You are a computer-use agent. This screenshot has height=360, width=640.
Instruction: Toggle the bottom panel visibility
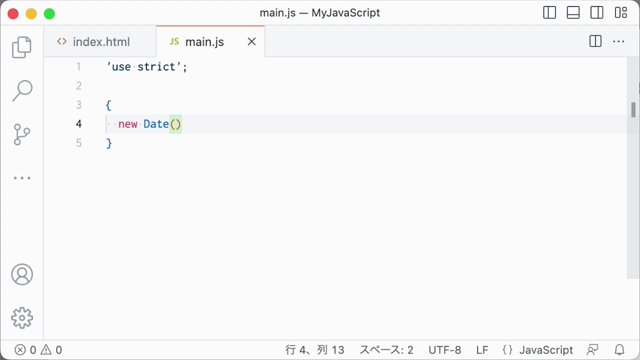[573, 13]
